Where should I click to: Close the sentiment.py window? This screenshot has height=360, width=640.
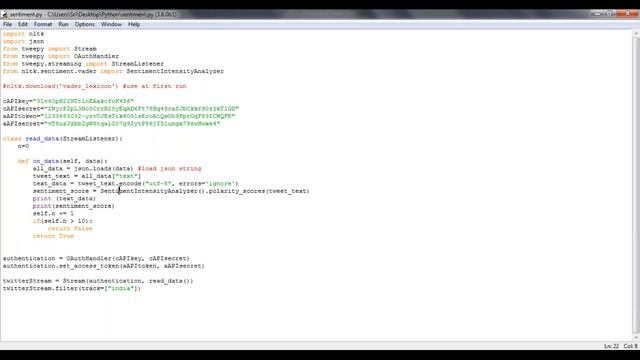click(627, 13)
